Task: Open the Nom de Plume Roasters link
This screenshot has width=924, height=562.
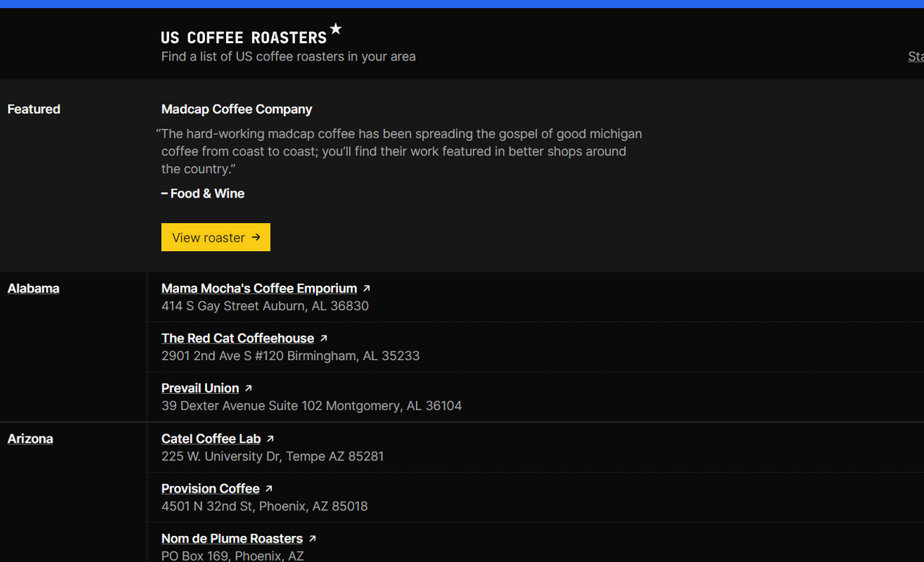Action: point(232,538)
